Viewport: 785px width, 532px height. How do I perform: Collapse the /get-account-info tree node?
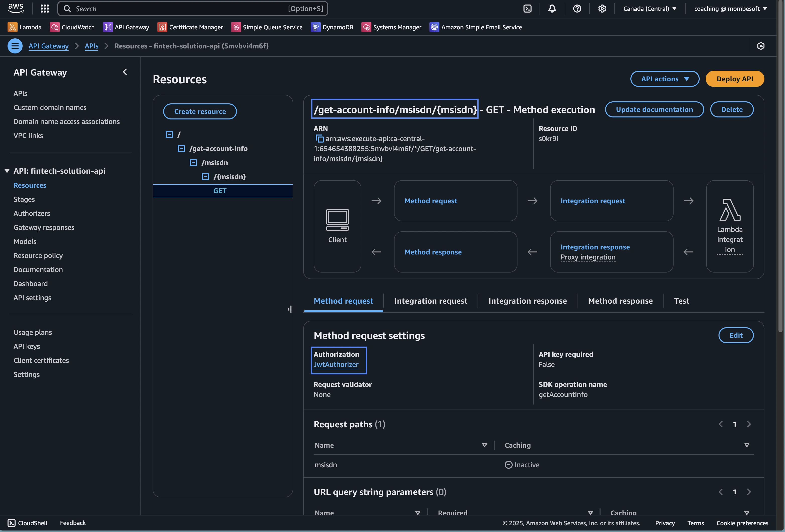[181, 149]
